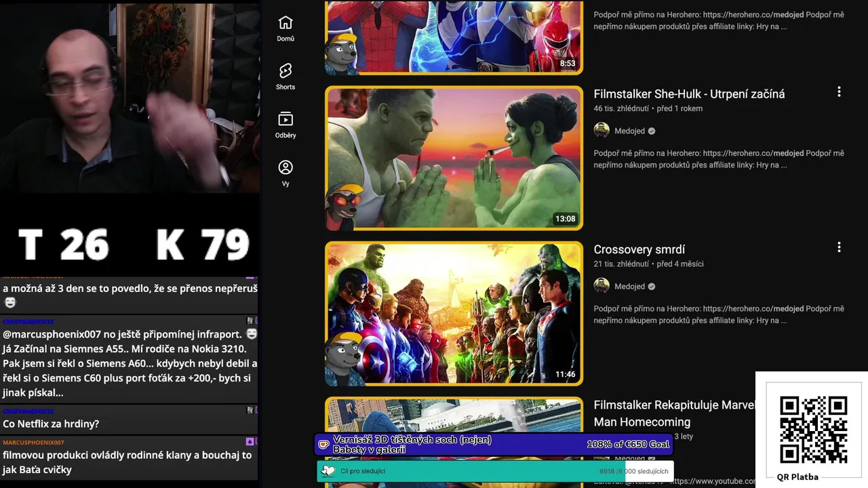
Task: Click the 21 tis. zhlédnutí view count text
Action: tap(621, 264)
